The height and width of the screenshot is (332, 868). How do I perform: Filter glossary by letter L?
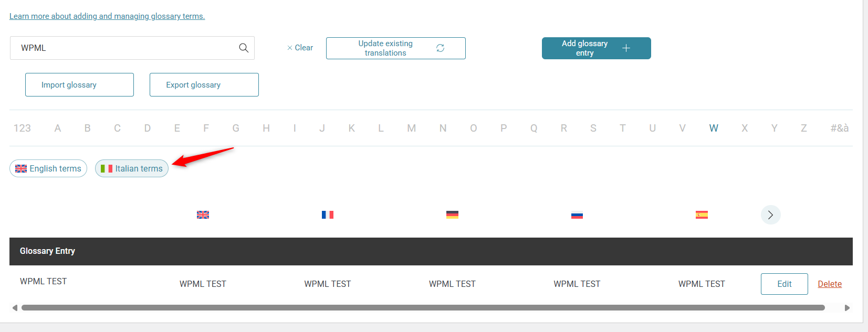(x=381, y=128)
